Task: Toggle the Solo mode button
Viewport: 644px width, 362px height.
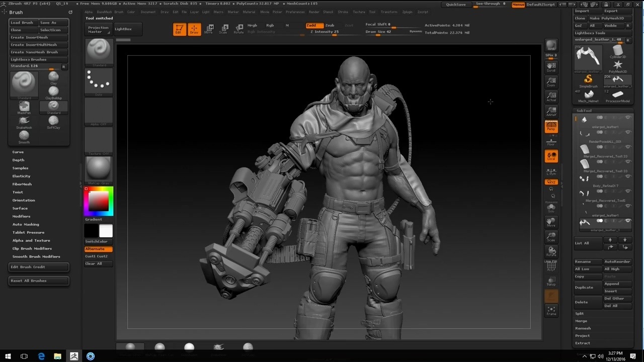Action: click(551, 208)
